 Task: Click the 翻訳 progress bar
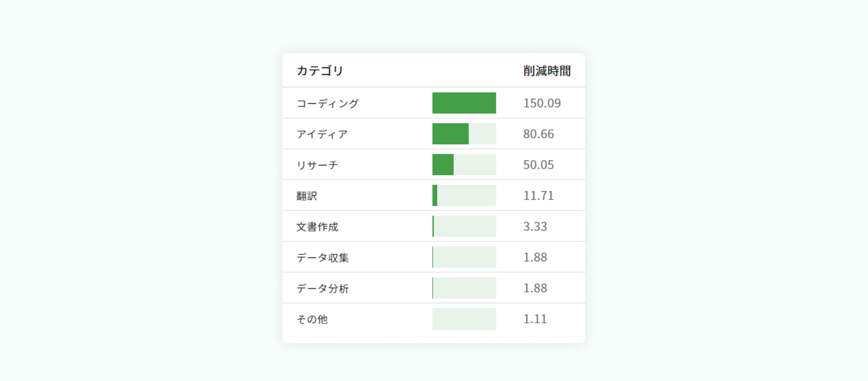coord(464,195)
